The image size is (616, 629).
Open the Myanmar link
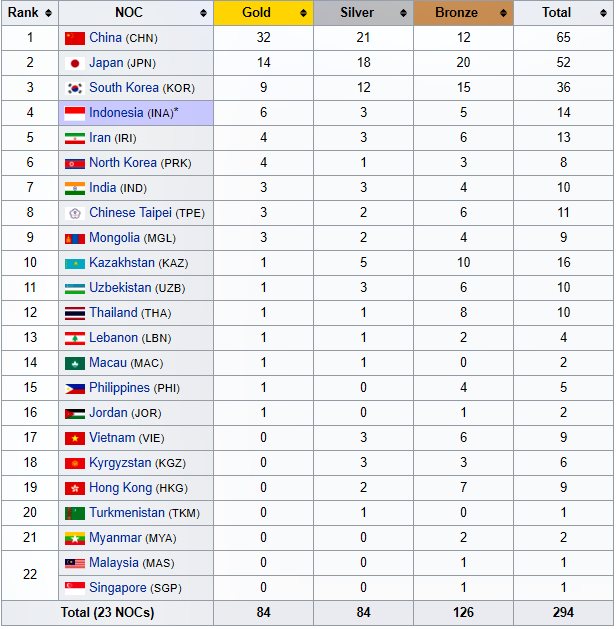pyautogui.click(x=116, y=538)
